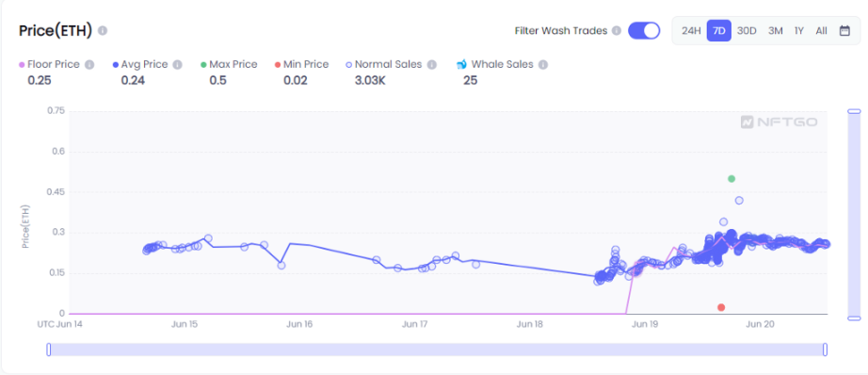Click info icon beside Filter Wash Trades
This screenshot has width=868, height=375.
pos(616,31)
